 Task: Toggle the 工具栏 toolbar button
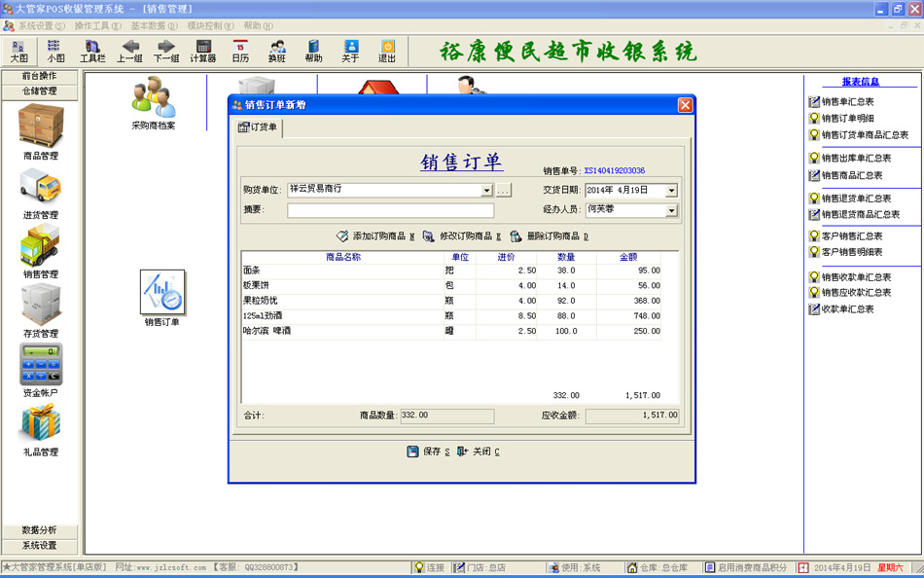pos(92,52)
